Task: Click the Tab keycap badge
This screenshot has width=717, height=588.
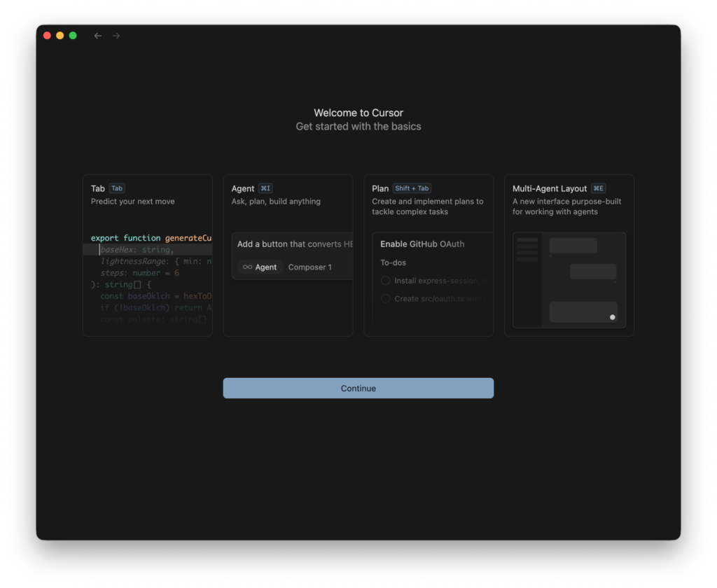Action: (x=117, y=188)
